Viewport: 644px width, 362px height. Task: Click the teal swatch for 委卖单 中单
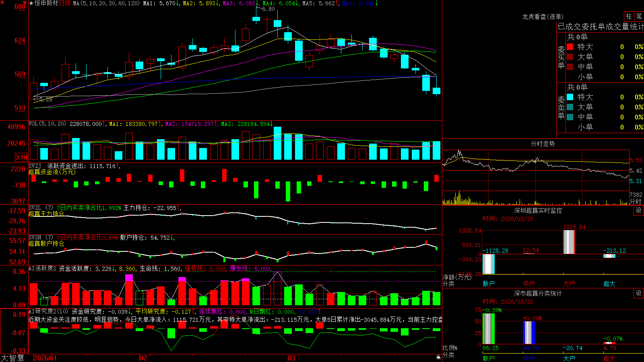point(570,117)
